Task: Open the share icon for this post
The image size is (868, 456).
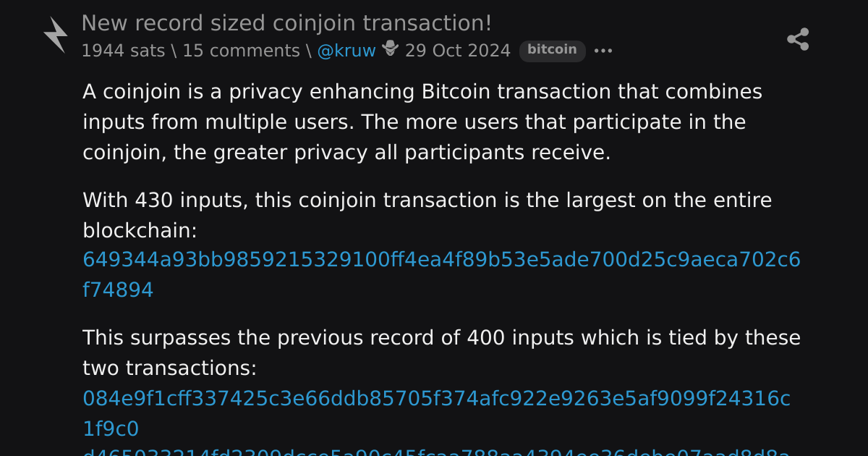Action: (x=798, y=39)
